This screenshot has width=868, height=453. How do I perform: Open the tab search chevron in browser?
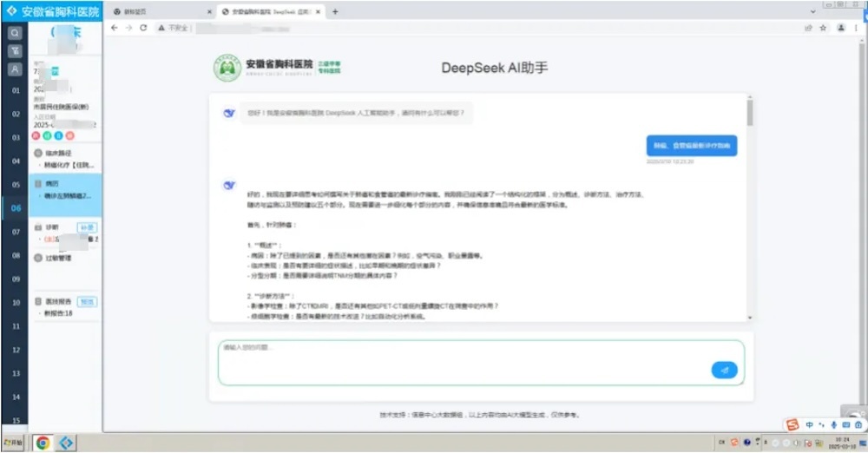[812, 11]
